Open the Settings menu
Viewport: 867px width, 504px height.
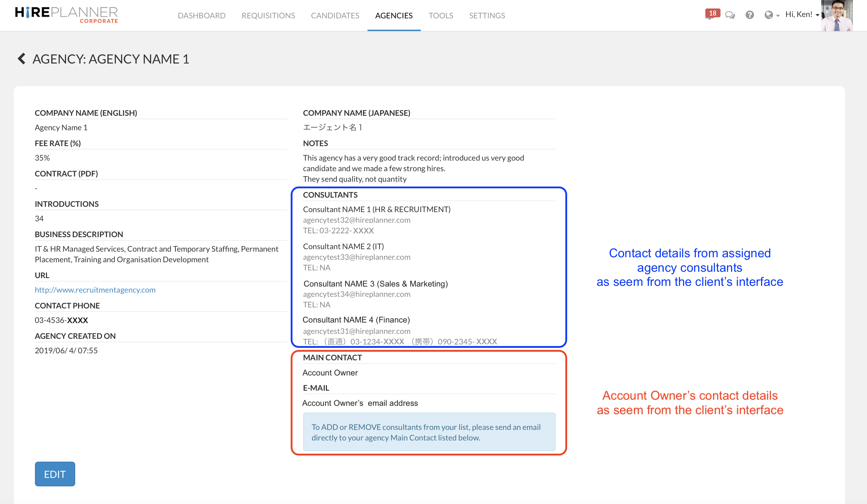(x=487, y=16)
